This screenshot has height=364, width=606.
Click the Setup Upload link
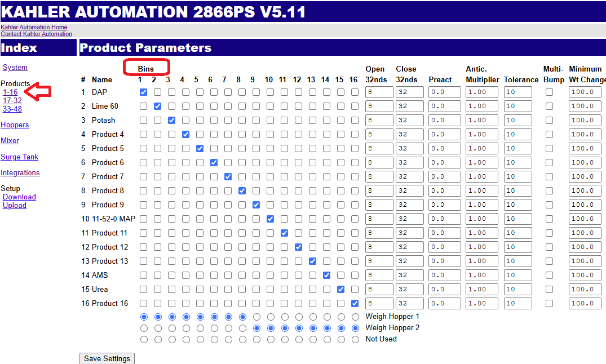coord(15,206)
